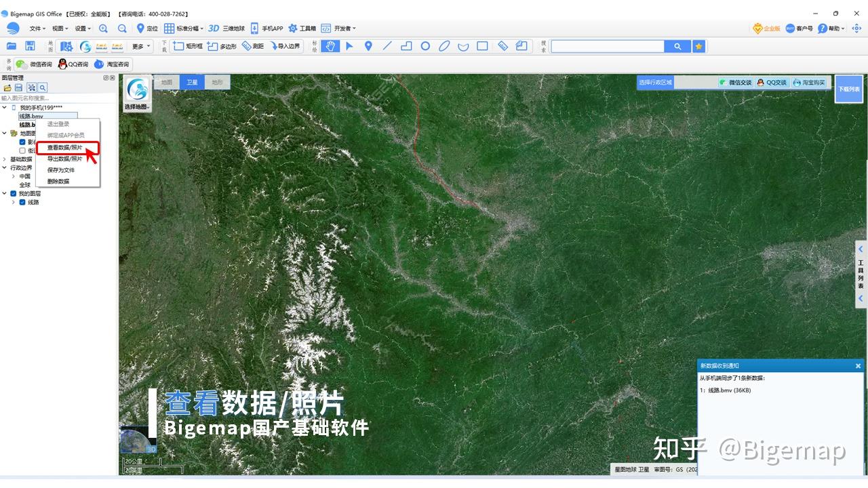Click the zoom in magnifier icon
Screen dimensions: 868x488
pyautogui.click(x=103, y=28)
